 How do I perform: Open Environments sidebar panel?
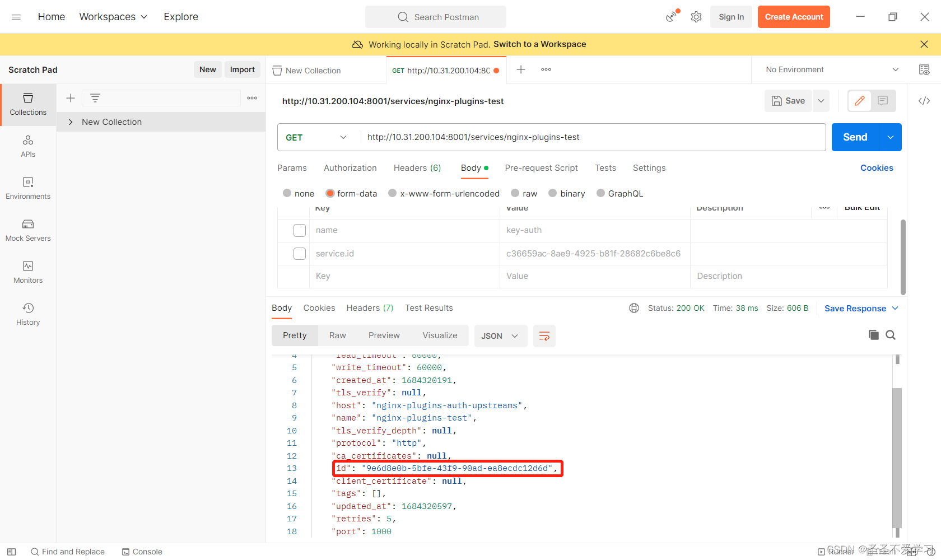click(x=28, y=189)
